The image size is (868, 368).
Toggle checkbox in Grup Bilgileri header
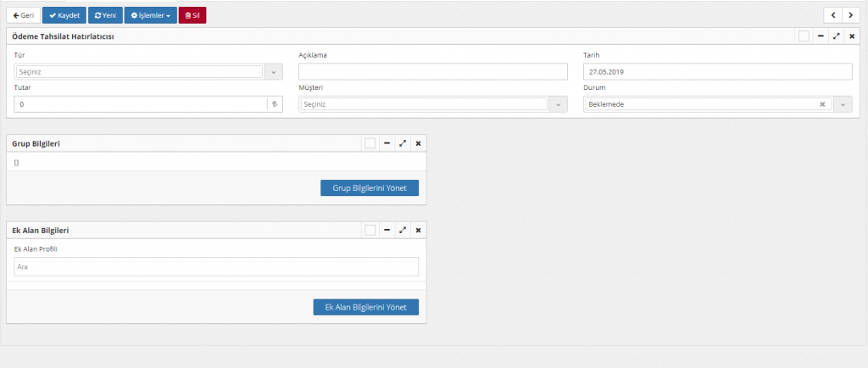click(x=370, y=143)
